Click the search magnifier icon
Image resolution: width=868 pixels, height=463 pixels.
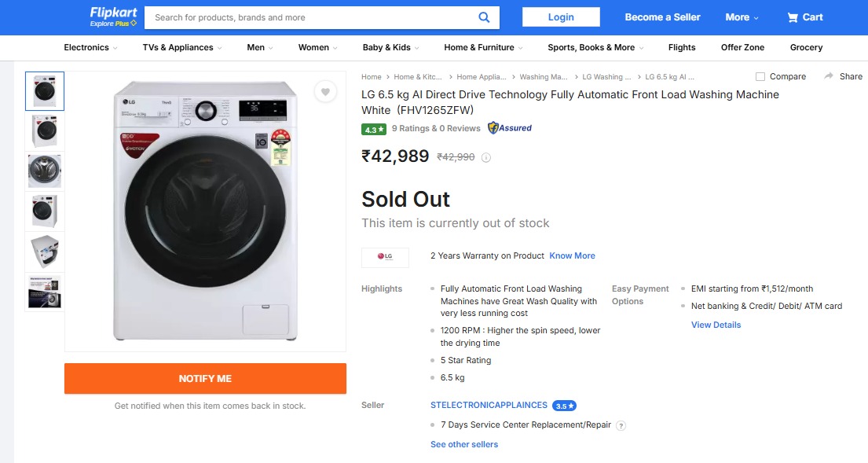(x=484, y=17)
